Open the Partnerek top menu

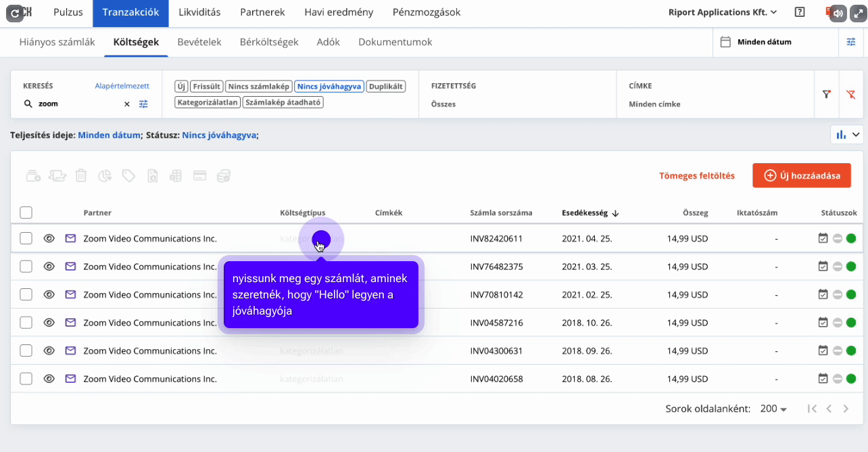(263, 12)
